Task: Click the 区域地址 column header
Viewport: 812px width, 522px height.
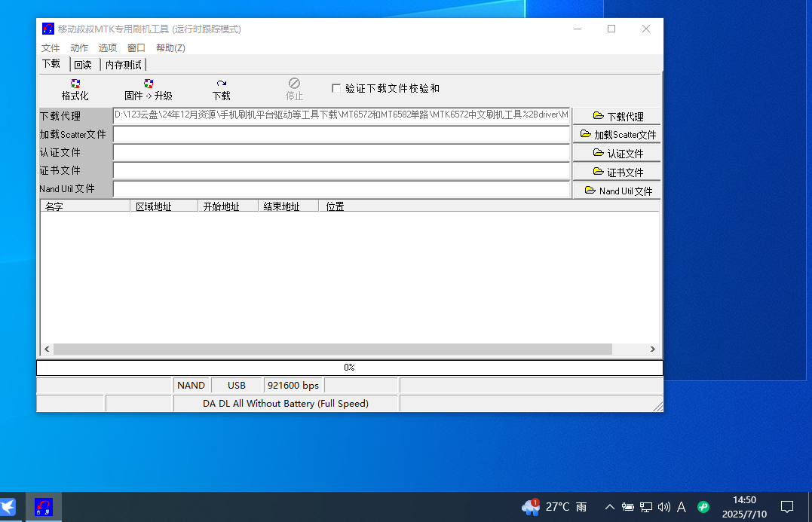Action: pyautogui.click(x=164, y=206)
